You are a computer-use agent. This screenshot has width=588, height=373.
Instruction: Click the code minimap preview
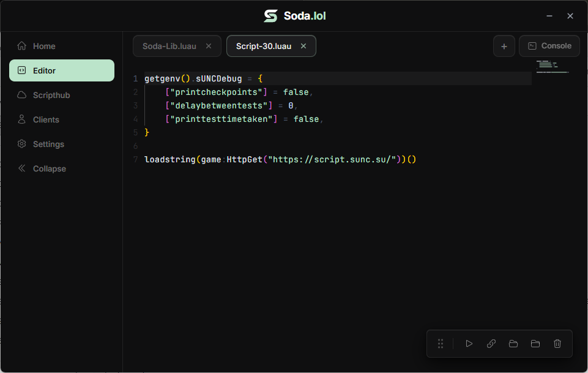point(553,66)
